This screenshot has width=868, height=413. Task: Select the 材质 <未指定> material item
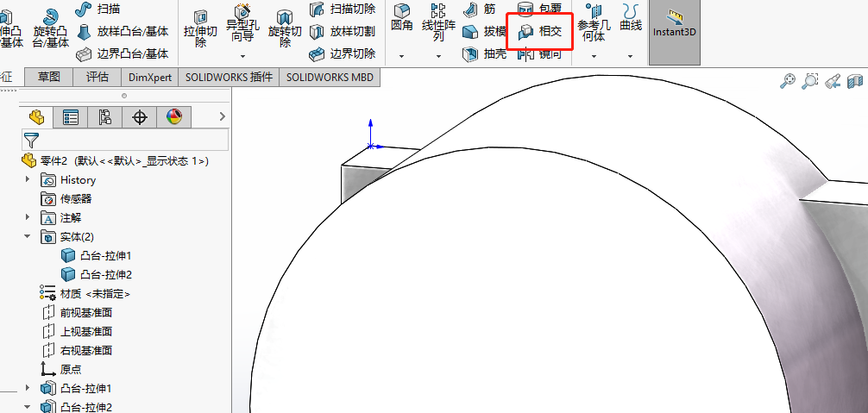coord(85,293)
